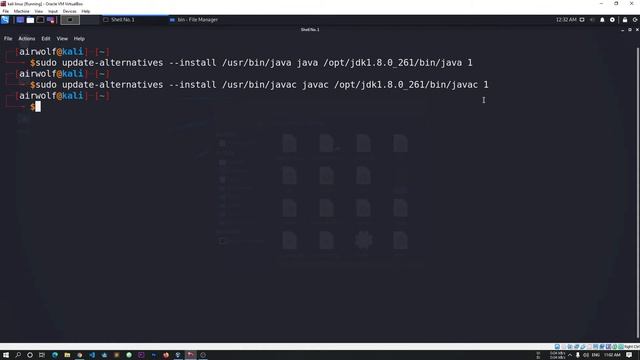This screenshot has height=360, width=640.
Task: Open the terminal Actions menu
Action: (x=27, y=38)
